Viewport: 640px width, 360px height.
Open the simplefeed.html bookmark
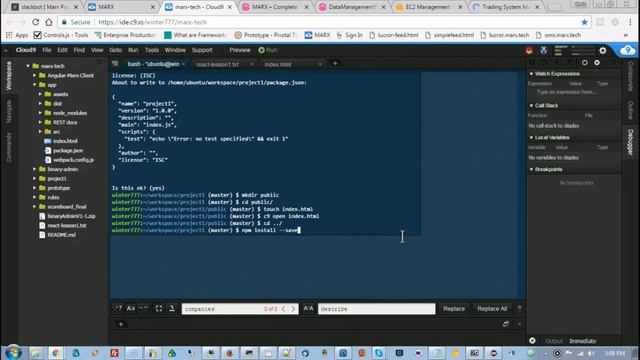click(449, 35)
